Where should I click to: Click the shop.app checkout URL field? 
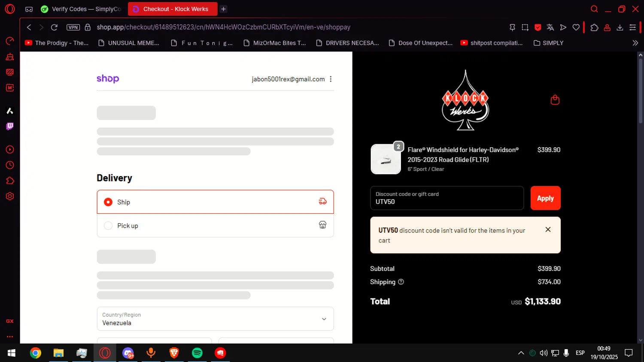click(223, 27)
